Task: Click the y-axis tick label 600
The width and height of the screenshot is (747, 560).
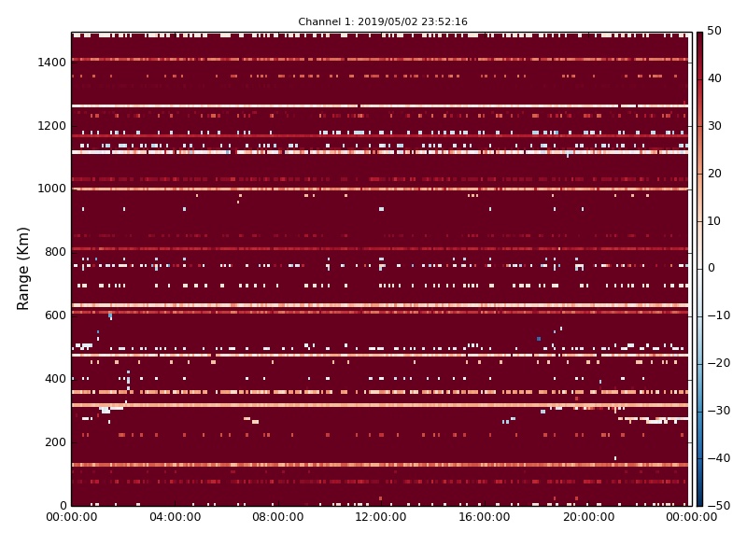Action: 55,315
